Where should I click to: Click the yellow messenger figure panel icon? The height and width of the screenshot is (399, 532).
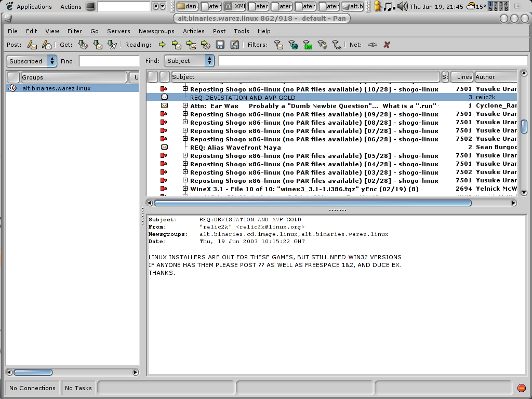(x=377, y=6)
